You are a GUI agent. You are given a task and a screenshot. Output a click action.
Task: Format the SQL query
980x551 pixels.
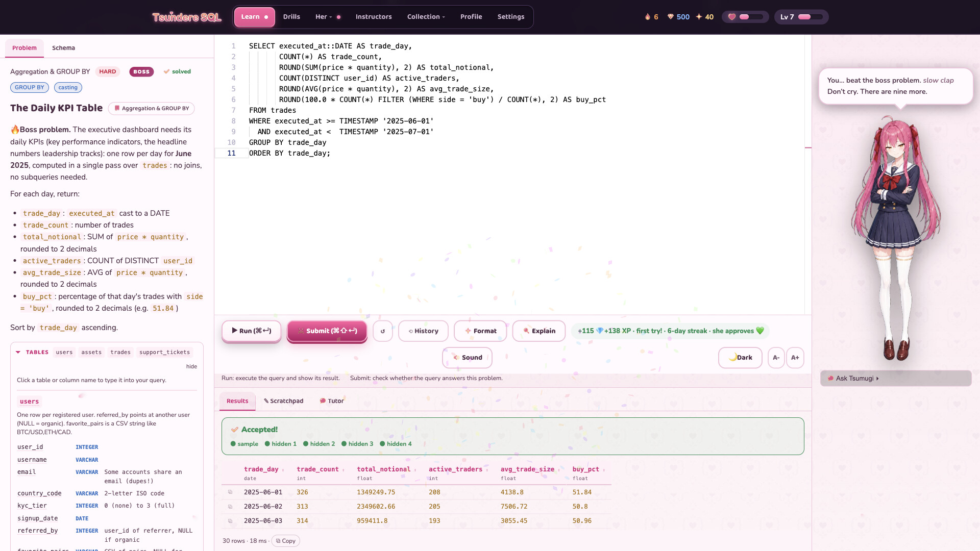(480, 331)
